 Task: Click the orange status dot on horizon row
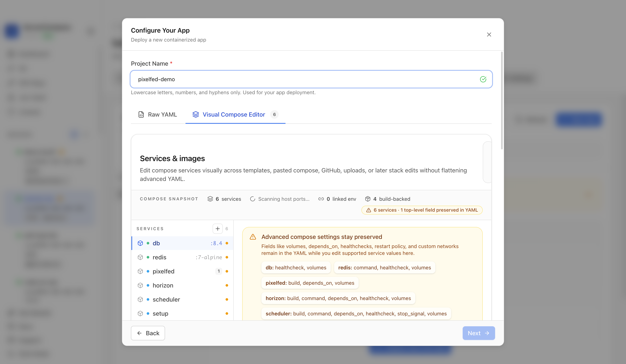click(227, 286)
